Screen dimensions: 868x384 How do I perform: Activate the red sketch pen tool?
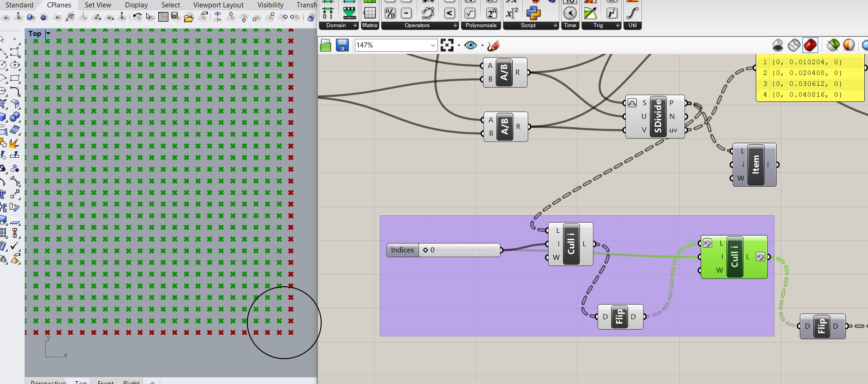(x=493, y=45)
